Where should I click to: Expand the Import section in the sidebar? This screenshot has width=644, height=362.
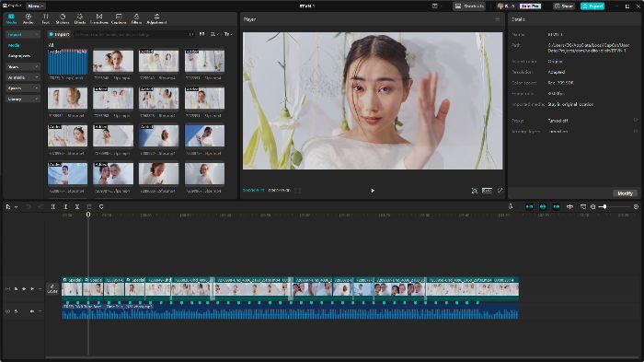point(23,35)
